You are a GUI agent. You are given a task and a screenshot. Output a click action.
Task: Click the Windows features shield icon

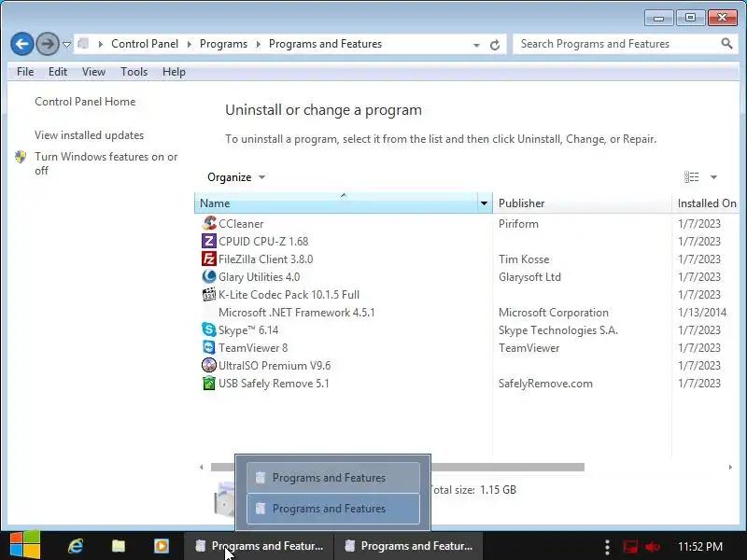[21, 157]
